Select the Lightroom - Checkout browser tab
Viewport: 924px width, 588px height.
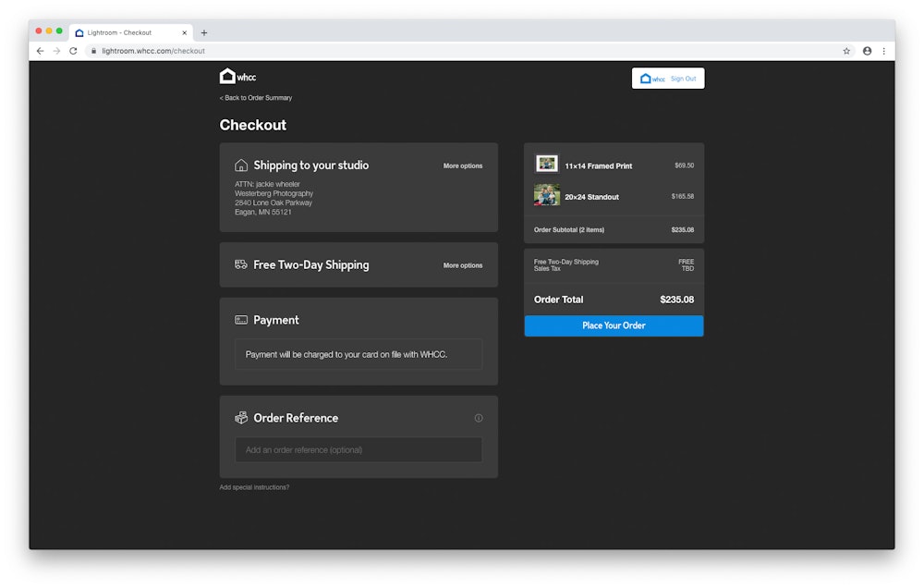point(125,32)
